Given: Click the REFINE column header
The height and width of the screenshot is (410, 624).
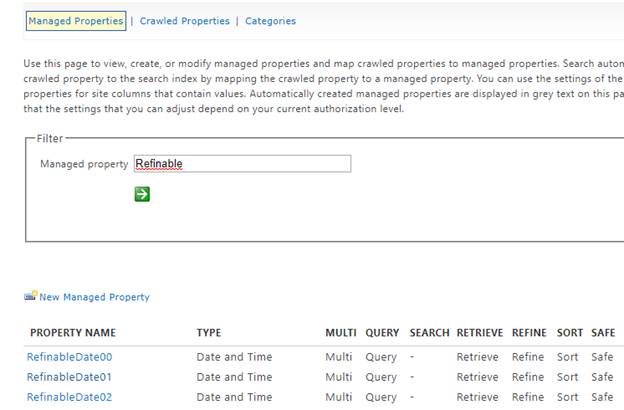Looking at the screenshot, I should tap(529, 333).
